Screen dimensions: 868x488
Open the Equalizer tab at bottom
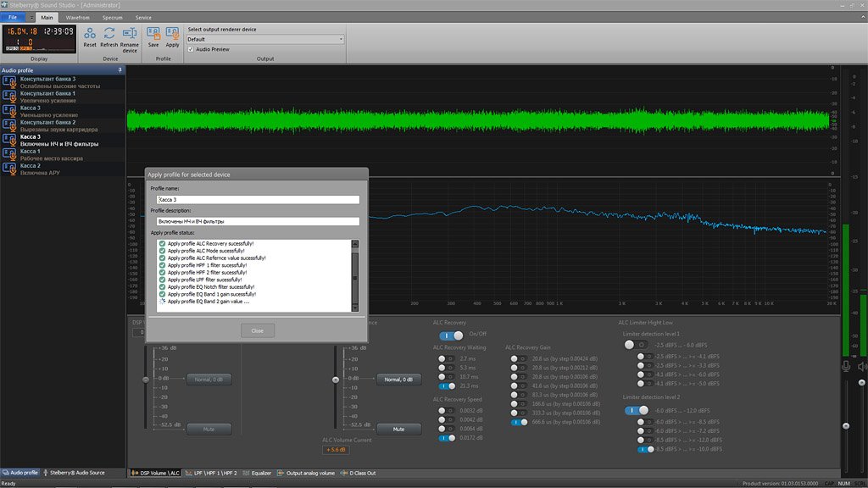(x=258, y=473)
